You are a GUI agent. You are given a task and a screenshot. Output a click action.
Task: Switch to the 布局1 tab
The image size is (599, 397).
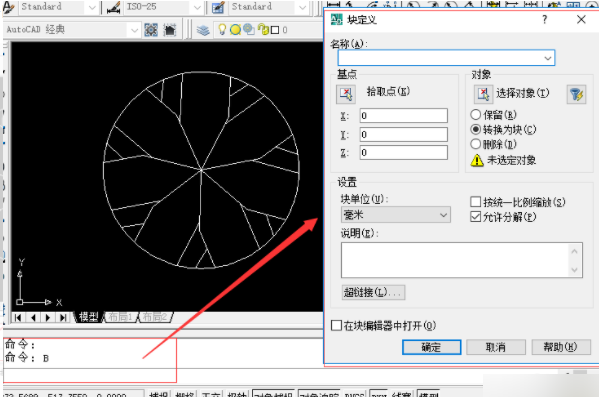click(120, 317)
